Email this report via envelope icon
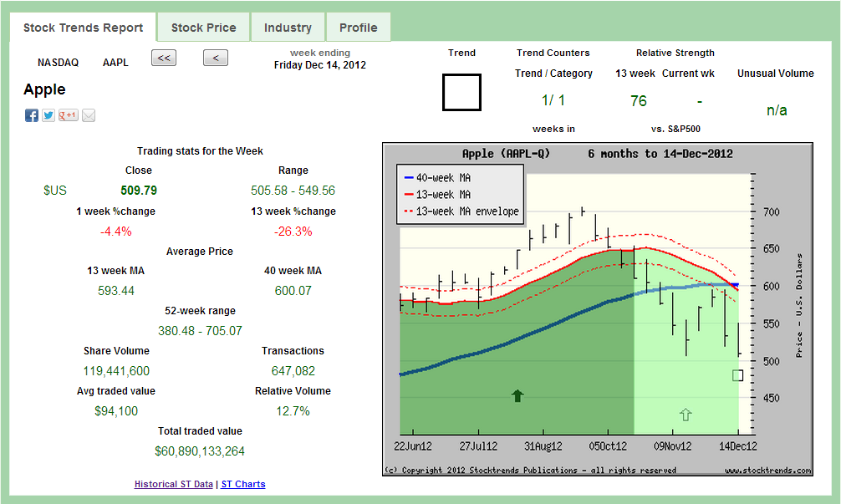Screen dimensions: 841x504 [x=89, y=115]
